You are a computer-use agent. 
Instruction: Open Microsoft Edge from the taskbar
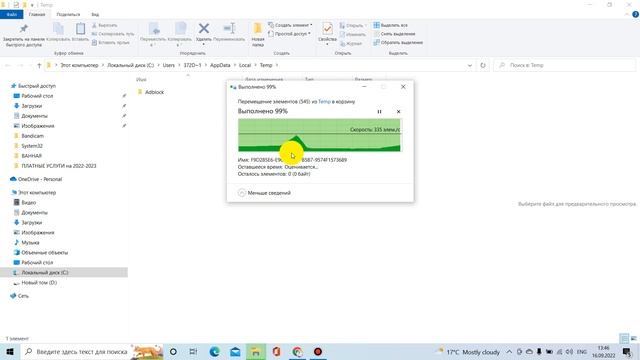pos(215,351)
